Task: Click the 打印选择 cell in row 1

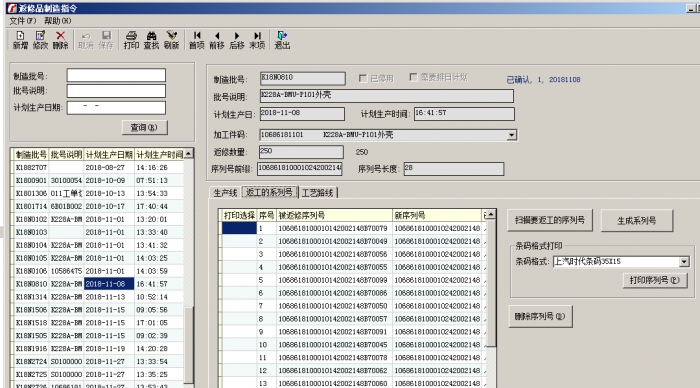Action: pos(239,228)
